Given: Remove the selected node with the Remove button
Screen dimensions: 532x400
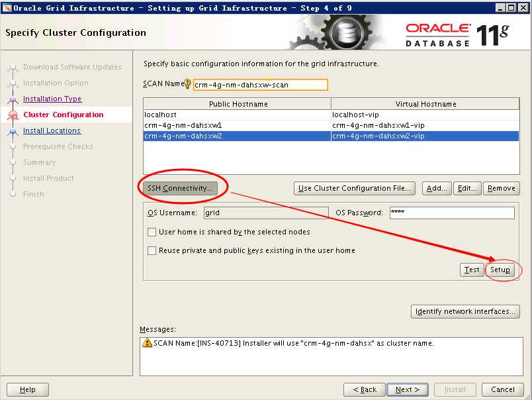Looking at the screenshot, I should 502,188.
